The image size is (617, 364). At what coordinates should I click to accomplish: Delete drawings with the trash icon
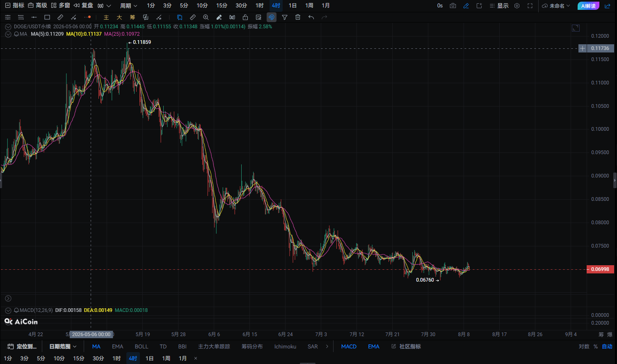(x=298, y=17)
